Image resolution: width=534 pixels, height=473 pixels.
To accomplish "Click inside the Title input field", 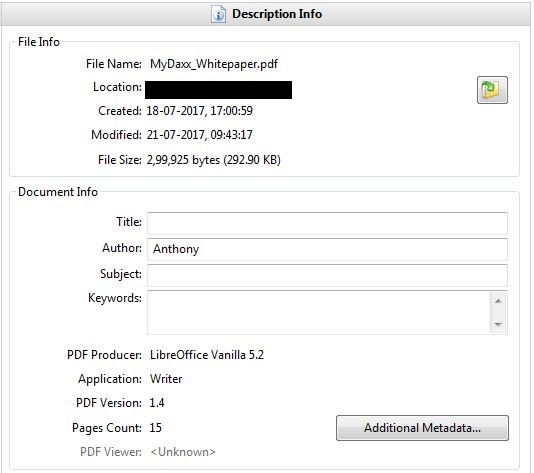I will tap(327, 223).
